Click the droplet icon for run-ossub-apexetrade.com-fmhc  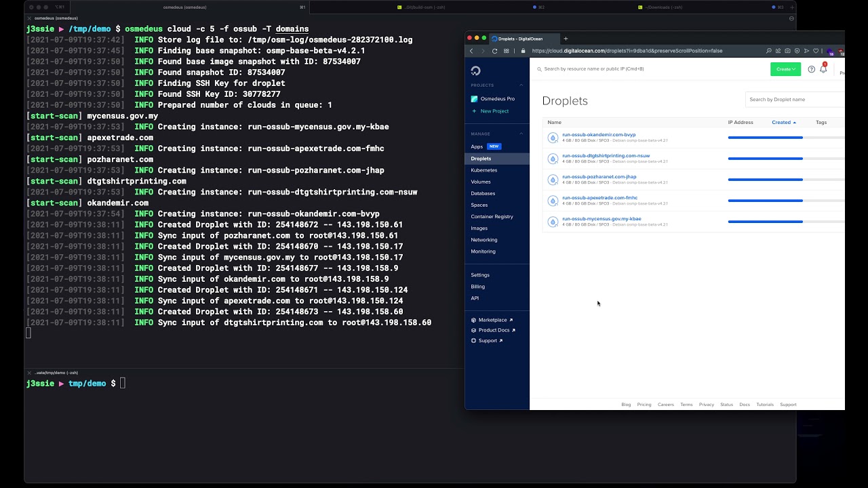click(553, 201)
